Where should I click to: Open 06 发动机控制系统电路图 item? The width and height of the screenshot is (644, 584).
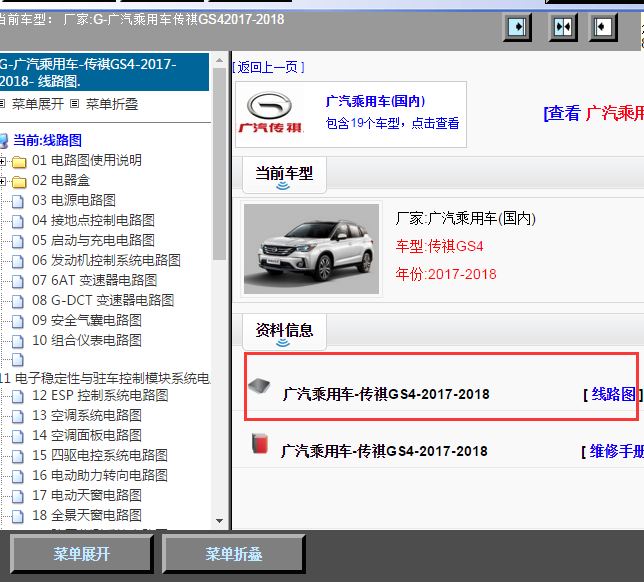(106, 261)
